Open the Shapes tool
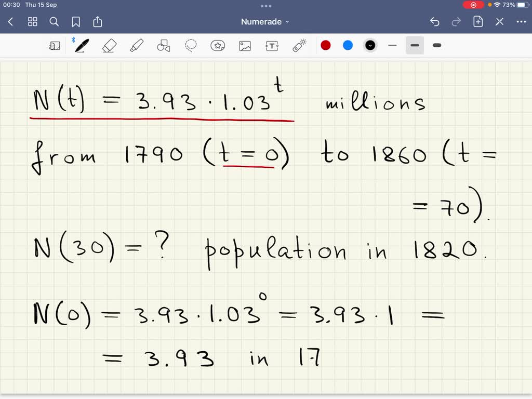This screenshot has height=399, width=532. 163,46
